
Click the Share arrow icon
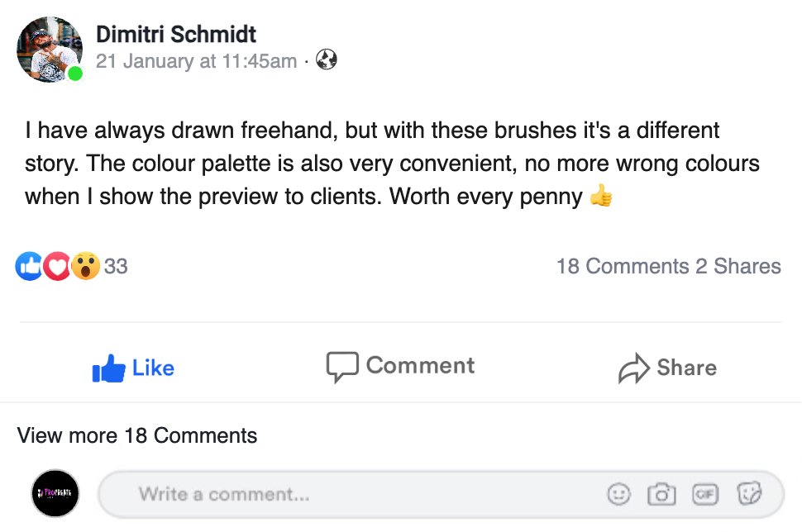pos(633,369)
